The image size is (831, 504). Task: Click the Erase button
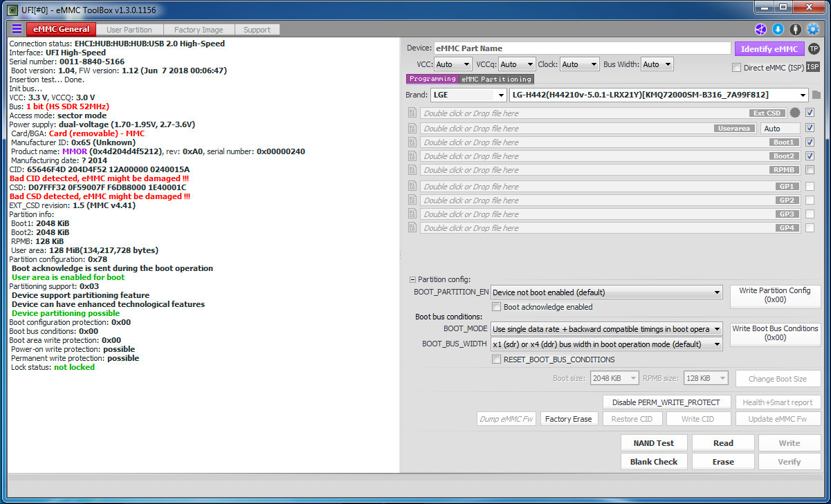[x=723, y=462]
